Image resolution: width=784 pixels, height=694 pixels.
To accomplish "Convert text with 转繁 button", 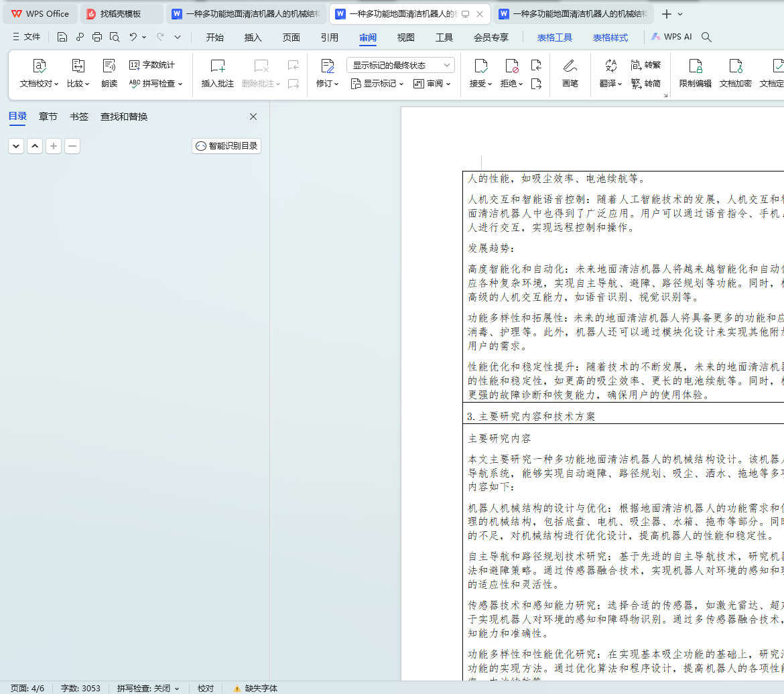I will click(645, 65).
